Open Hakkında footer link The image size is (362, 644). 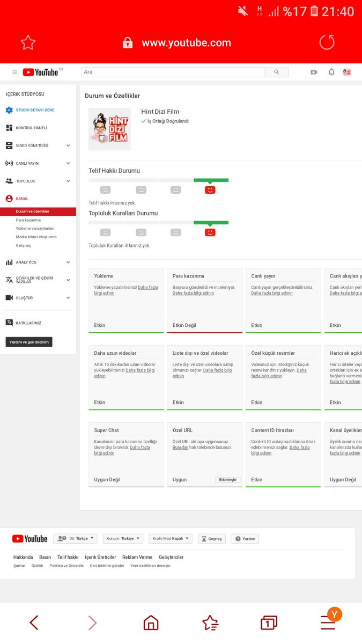(23, 557)
